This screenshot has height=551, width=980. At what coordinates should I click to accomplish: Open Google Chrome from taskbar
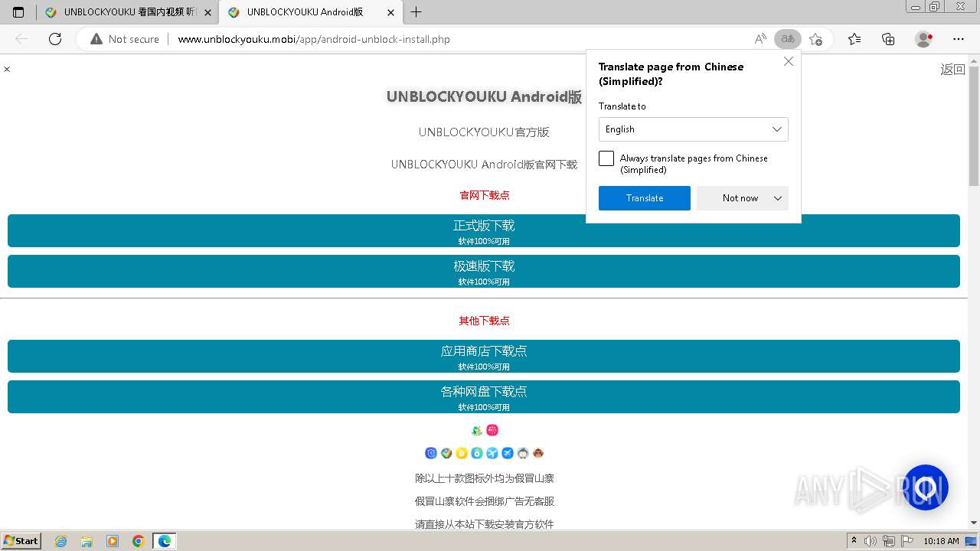(x=138, y=541)
